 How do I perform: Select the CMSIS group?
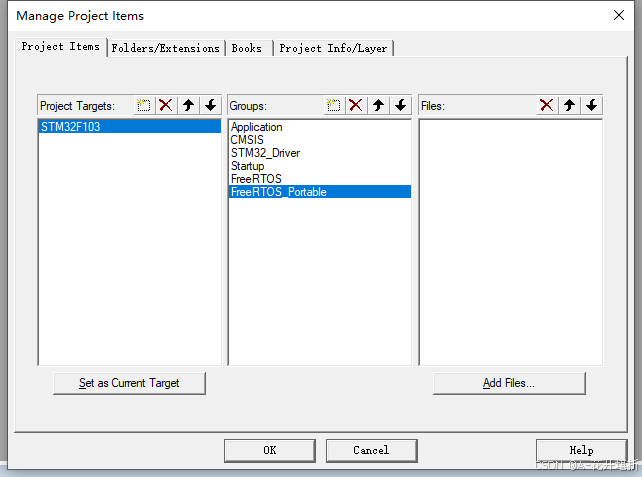[x=320, y=140]
